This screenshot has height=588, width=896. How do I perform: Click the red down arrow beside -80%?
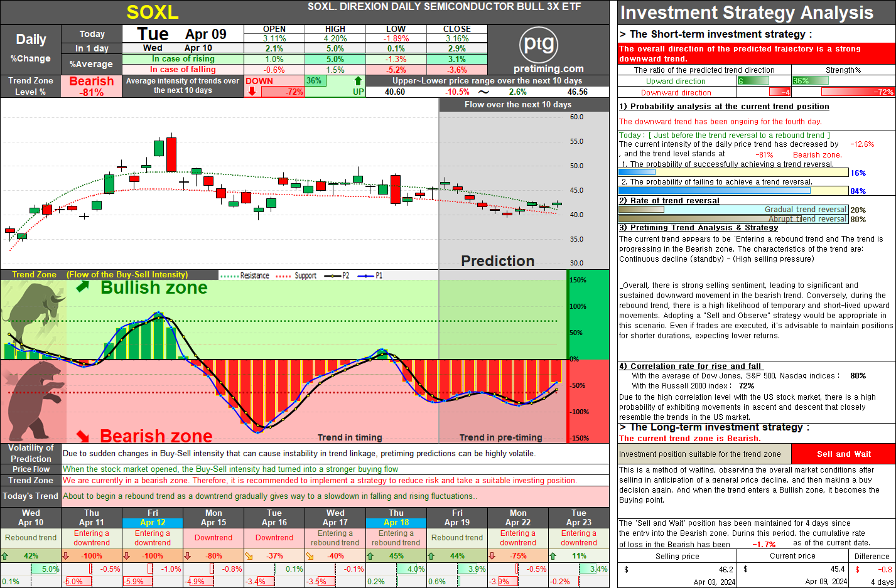tap(187, 555)
